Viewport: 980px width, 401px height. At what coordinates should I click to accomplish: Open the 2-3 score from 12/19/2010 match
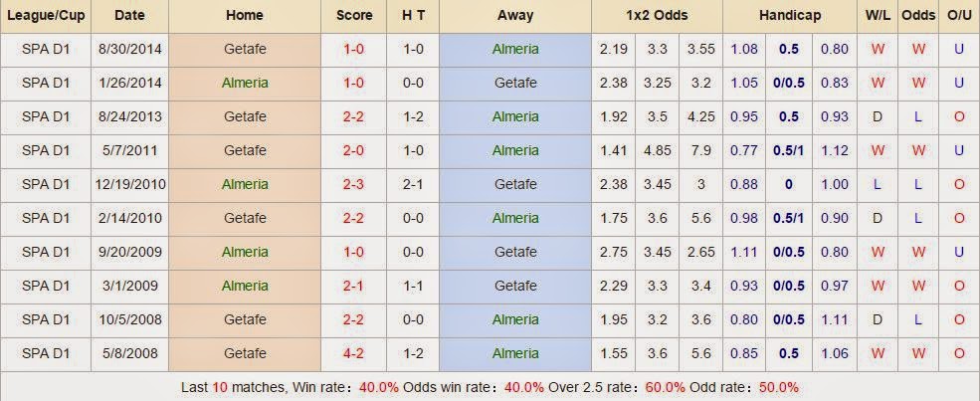[353, 184]
